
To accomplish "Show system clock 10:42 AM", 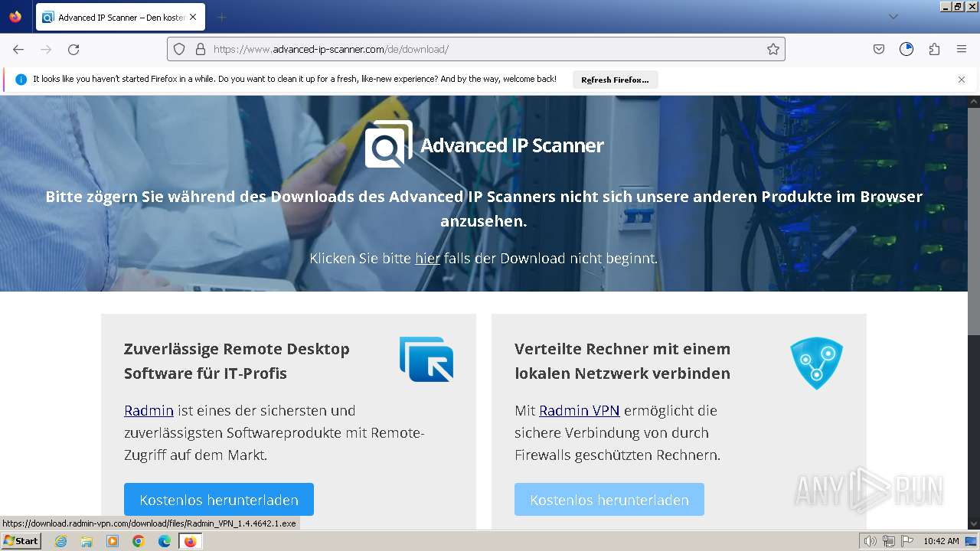I will [x=941, y=541].
